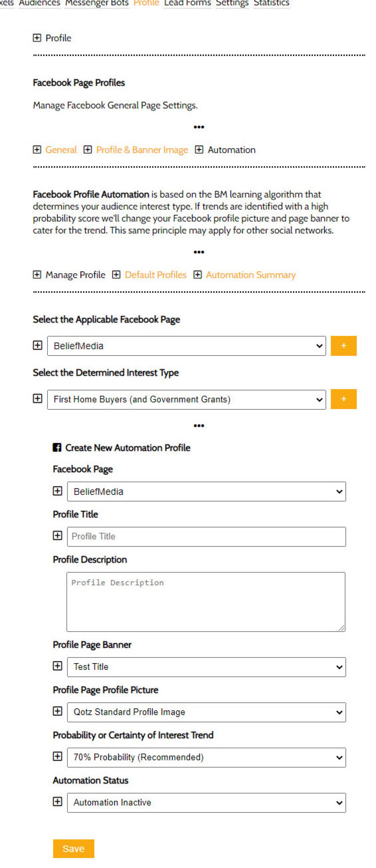Image resolution: width=376 pixels, height=868 pixels.
Task: Go to the Statistics tab
Action: [271, 3]
